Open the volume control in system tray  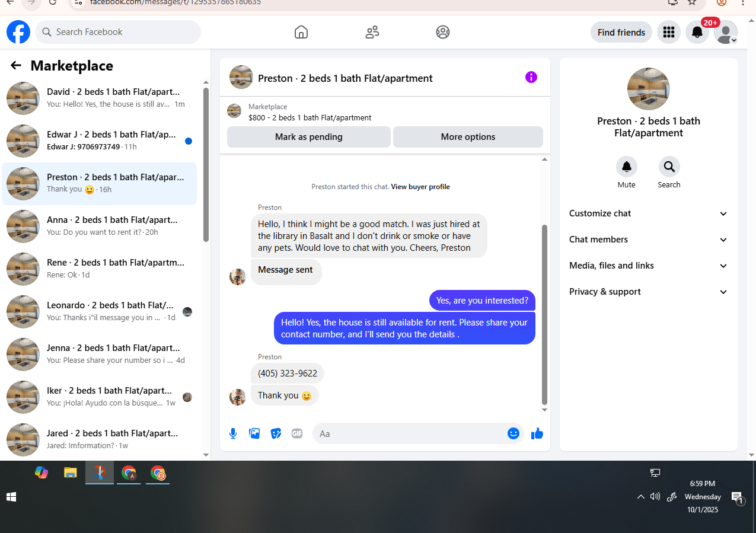655,497
